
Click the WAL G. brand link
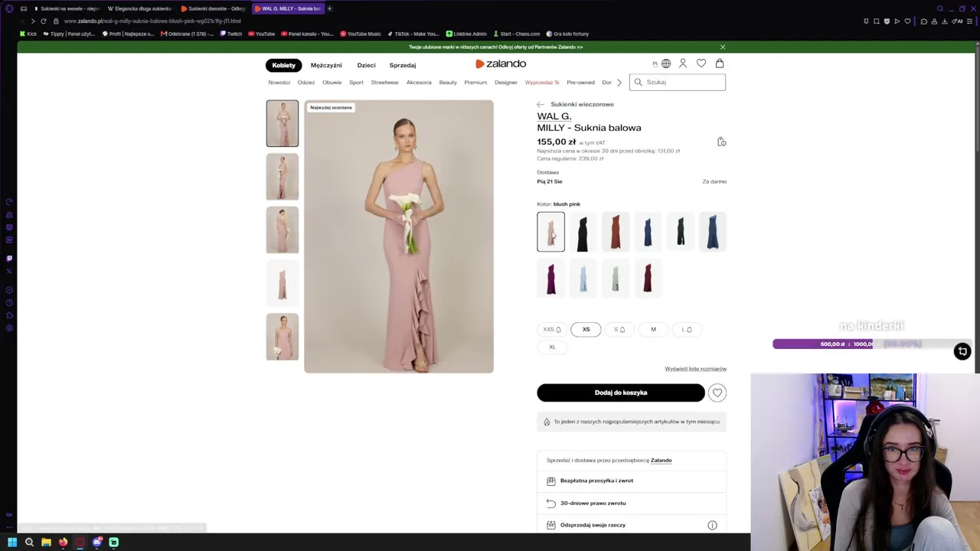tap(554, 116)
